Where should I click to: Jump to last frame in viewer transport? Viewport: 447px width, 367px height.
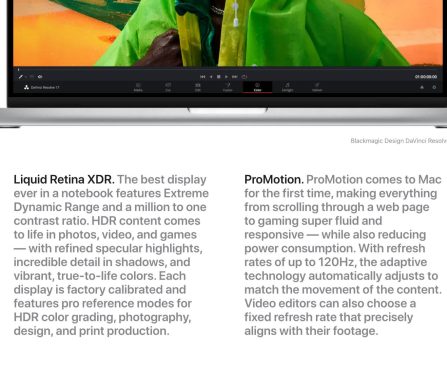click(x=235, y=77)
